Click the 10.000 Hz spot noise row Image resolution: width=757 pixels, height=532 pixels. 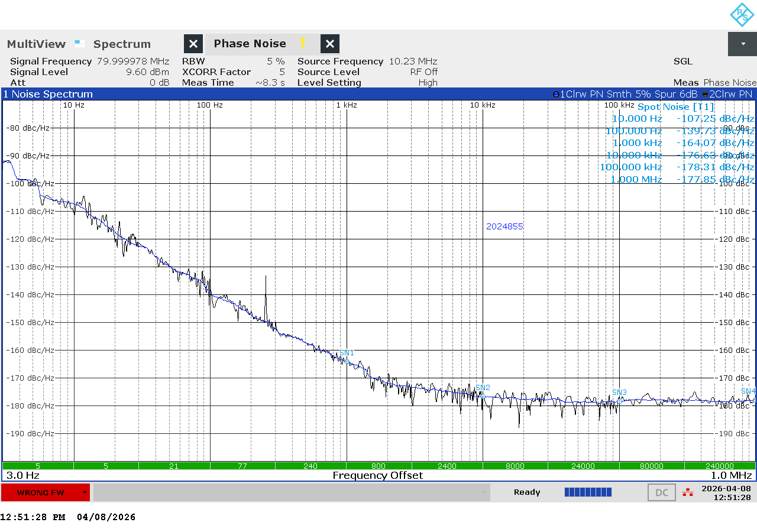pyautogui.click(x=683, y=119)
